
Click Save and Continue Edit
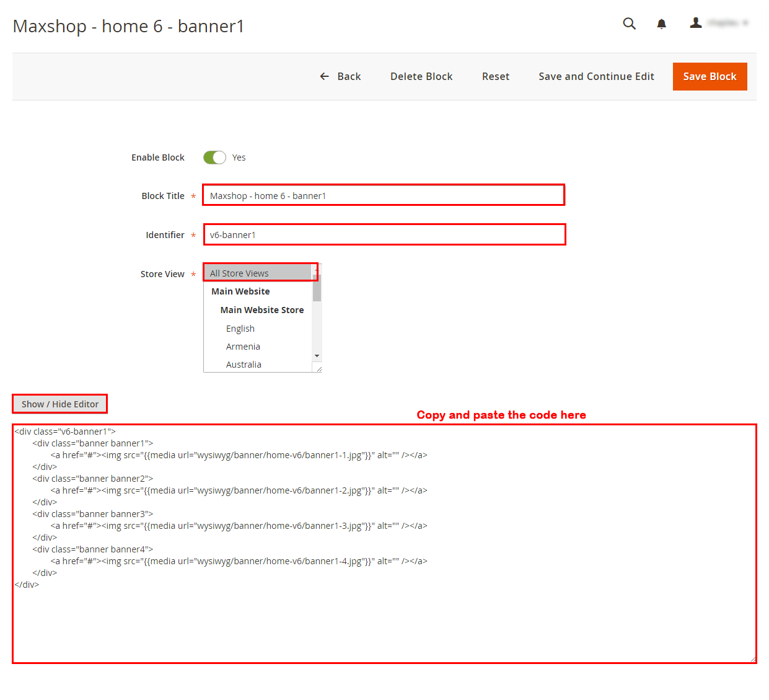pos(596,76)
